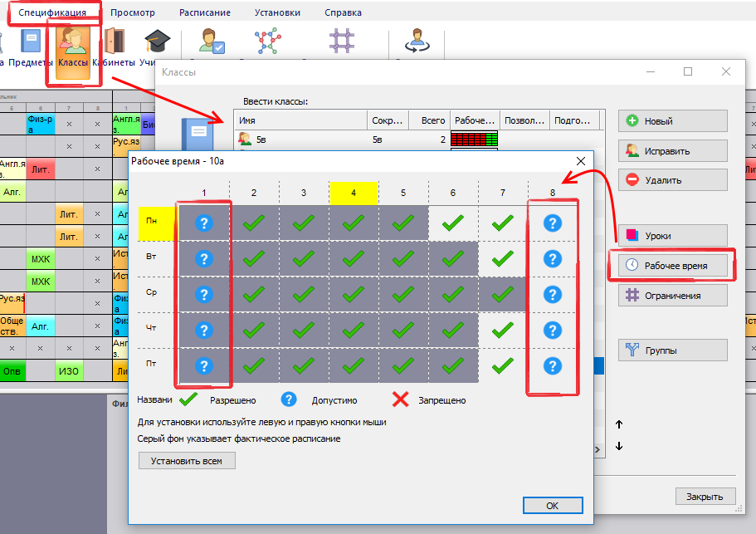Open the Кабинеты (Rooms) door icon

(114, 49)
